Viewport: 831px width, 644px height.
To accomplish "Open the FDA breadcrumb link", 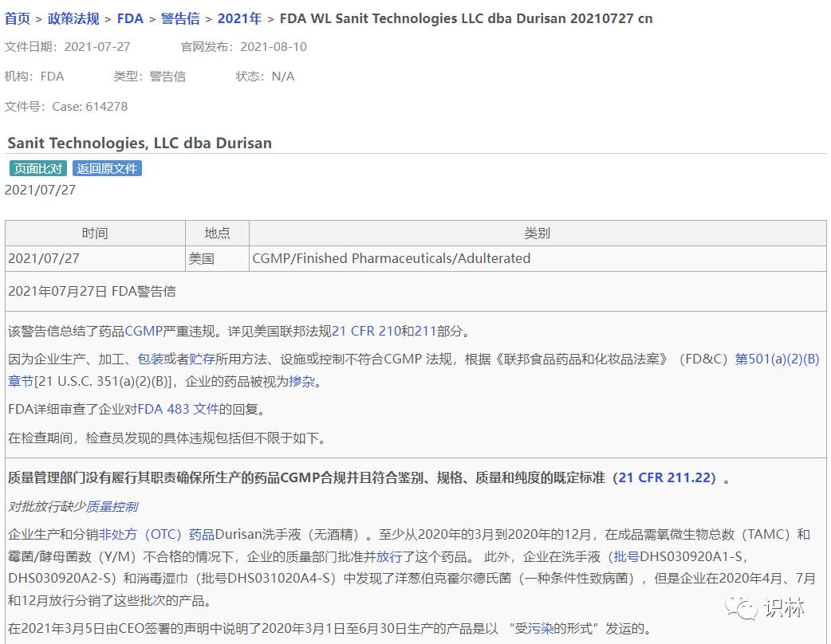I will 130,18.
